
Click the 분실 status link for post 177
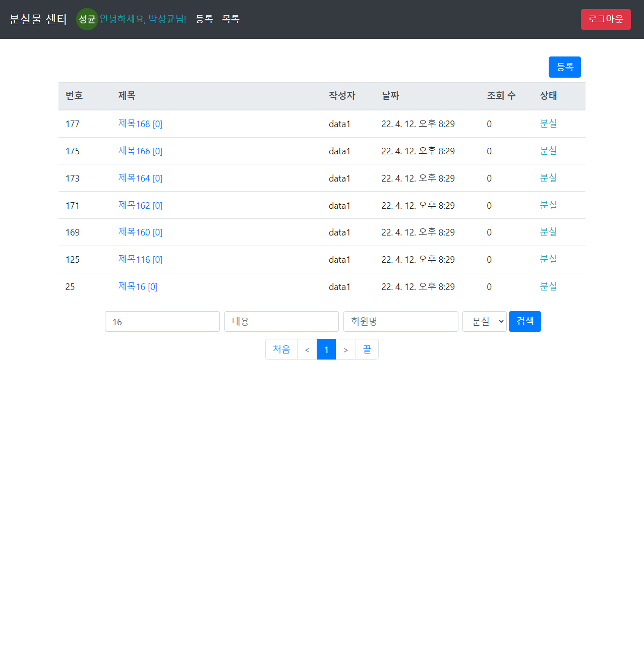click(548, 124)
